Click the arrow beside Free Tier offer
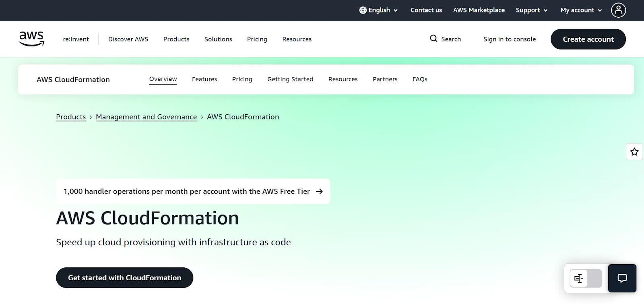This screenshot has width=644, height=304. click(319, 191)
